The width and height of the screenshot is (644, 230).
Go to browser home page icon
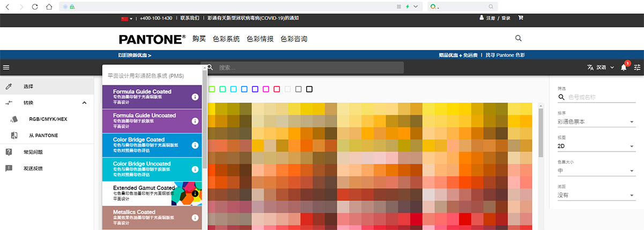coord(49,6)
